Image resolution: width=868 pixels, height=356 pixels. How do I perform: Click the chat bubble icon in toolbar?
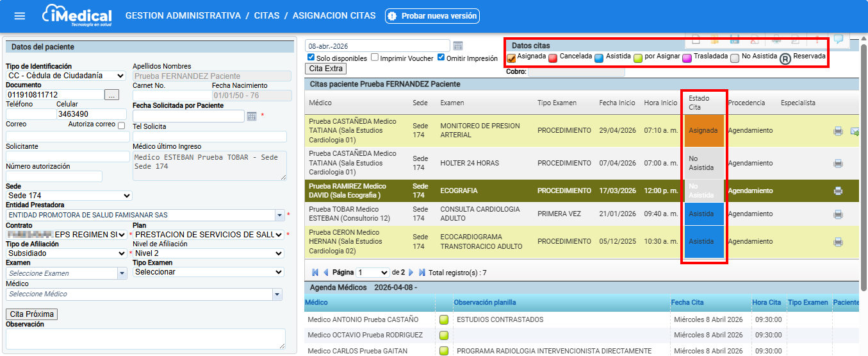point(838,40)
